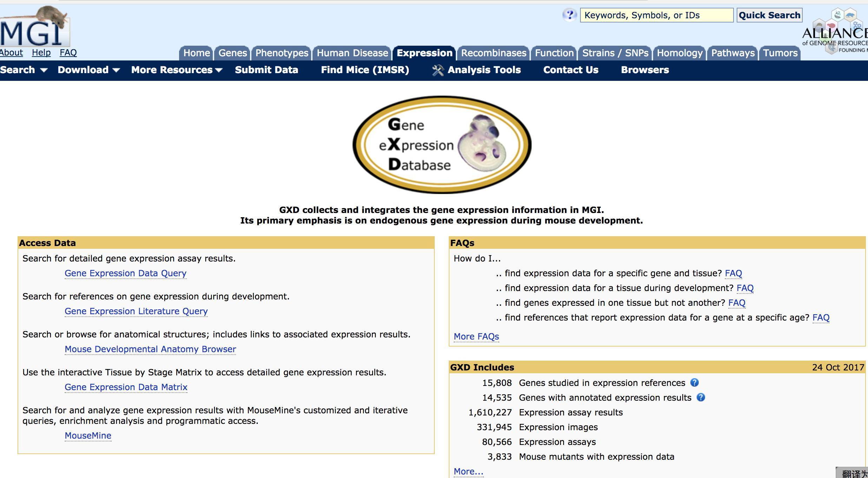868x478 pixels.
Task: Open Analysis Tools with wrench icon
Action: tap(476, 70)
